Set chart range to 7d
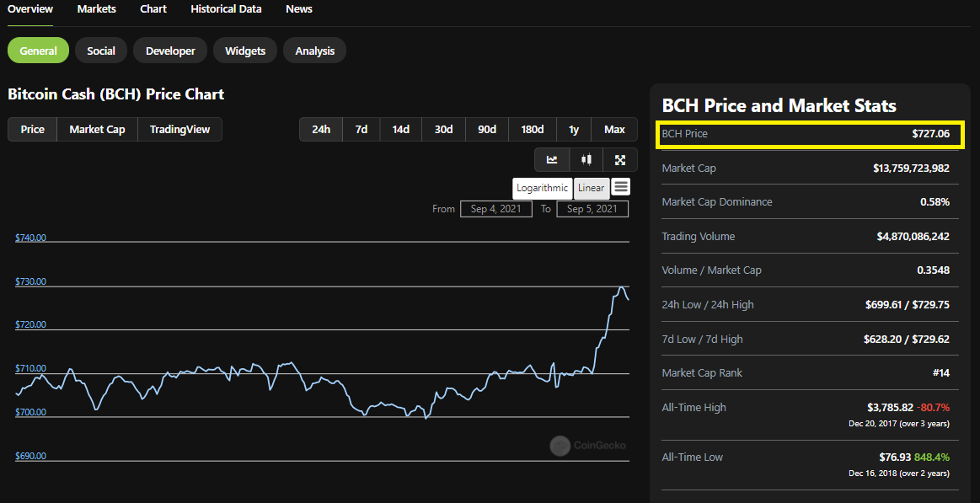The image size is (980, 503). [361, 130]
